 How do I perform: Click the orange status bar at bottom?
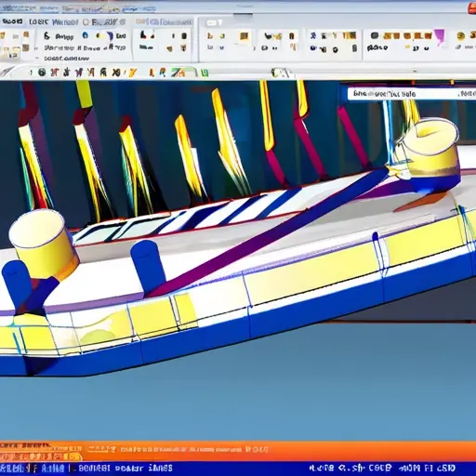point(238,451)
